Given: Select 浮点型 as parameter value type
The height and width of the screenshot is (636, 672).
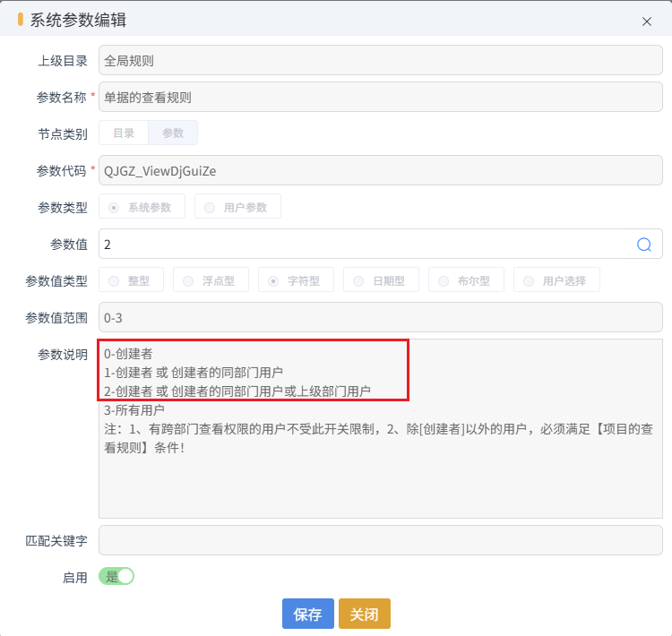Looking at the screenshot, I should [x=211, y=281].
